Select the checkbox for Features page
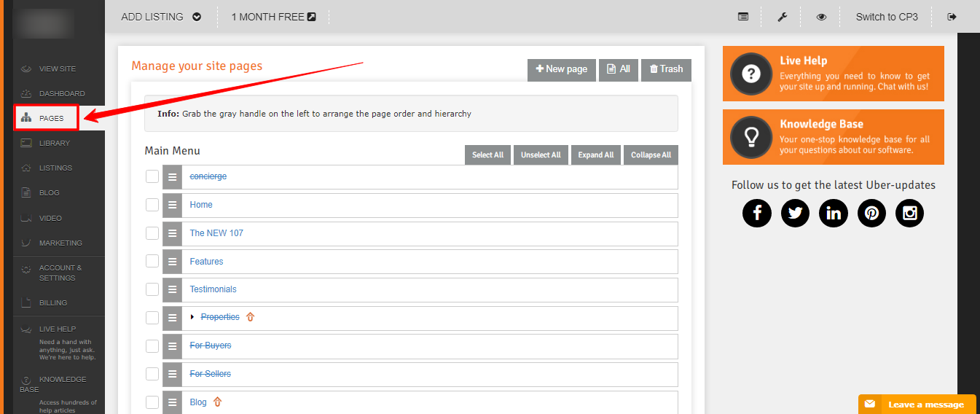Viewport: 980px width, 414px height. (x=152, y=262)
